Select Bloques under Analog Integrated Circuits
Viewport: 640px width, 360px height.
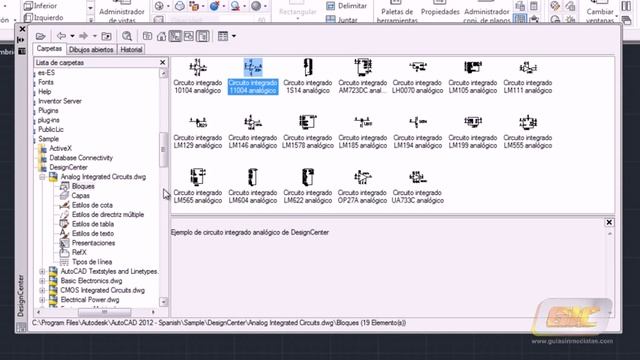click(83, 186)
